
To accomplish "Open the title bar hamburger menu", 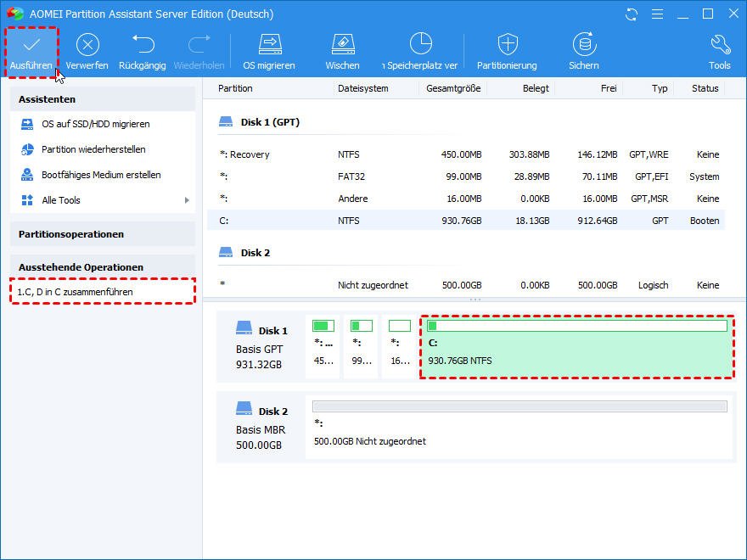I will [655, 14].
